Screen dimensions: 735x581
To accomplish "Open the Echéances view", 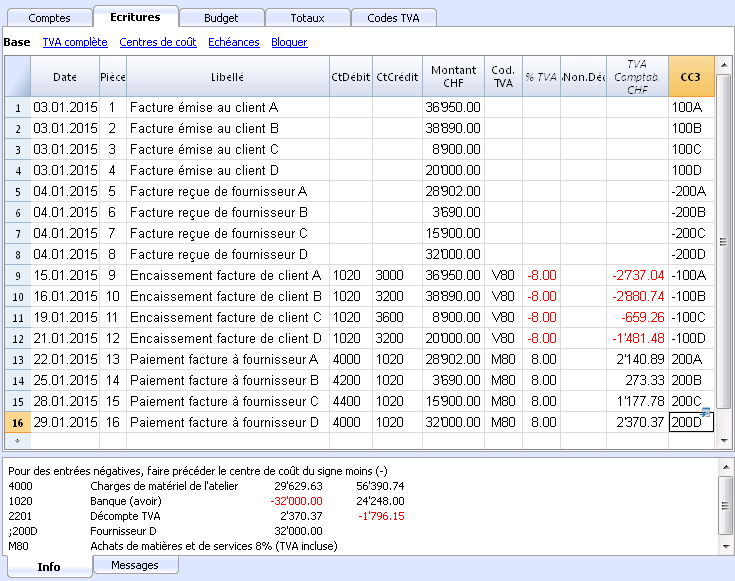I will click(234, 42).
